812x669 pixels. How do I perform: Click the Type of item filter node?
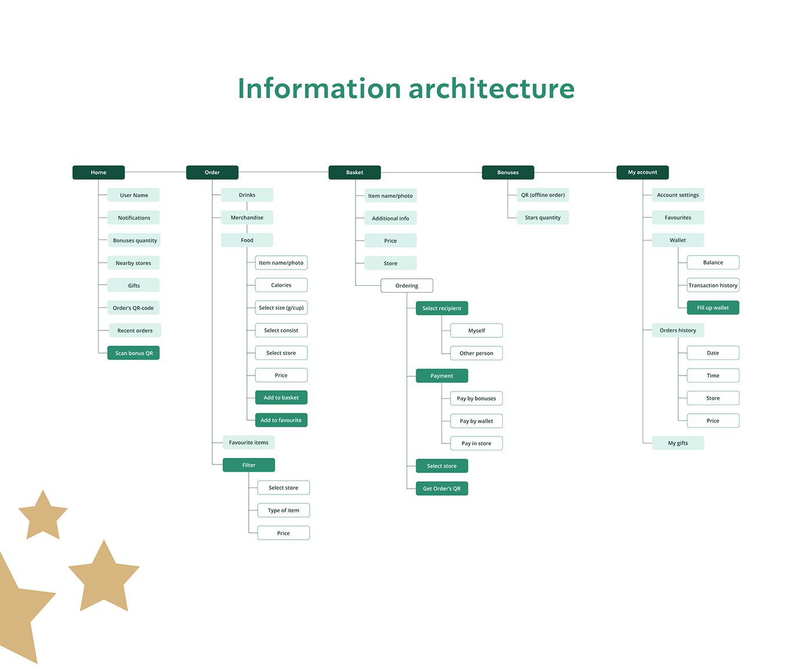[283, 510]
